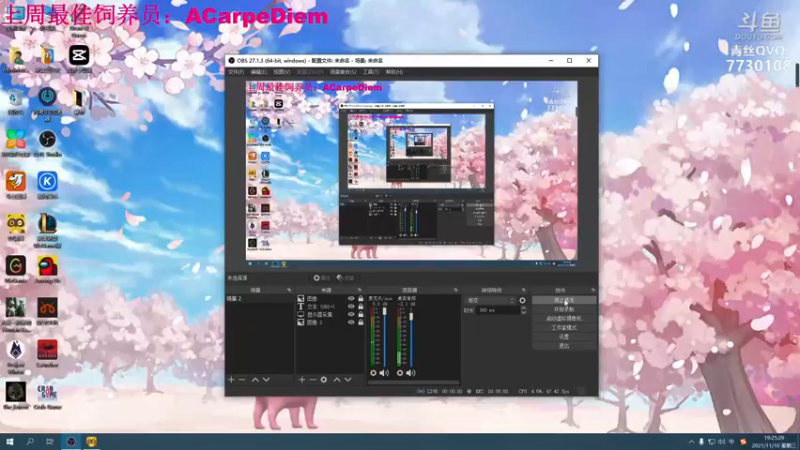Viewport: 800px width, 450px height.
Task: Click the Start Virtual Camera button
Action: [x=564, y=318]
